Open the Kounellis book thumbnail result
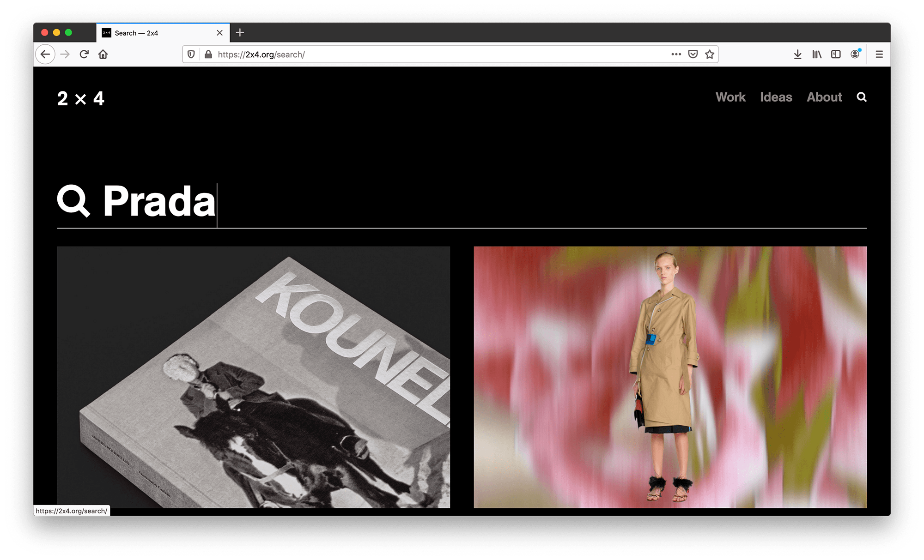Screen dimensions: 924x560 tap(253, 377)
